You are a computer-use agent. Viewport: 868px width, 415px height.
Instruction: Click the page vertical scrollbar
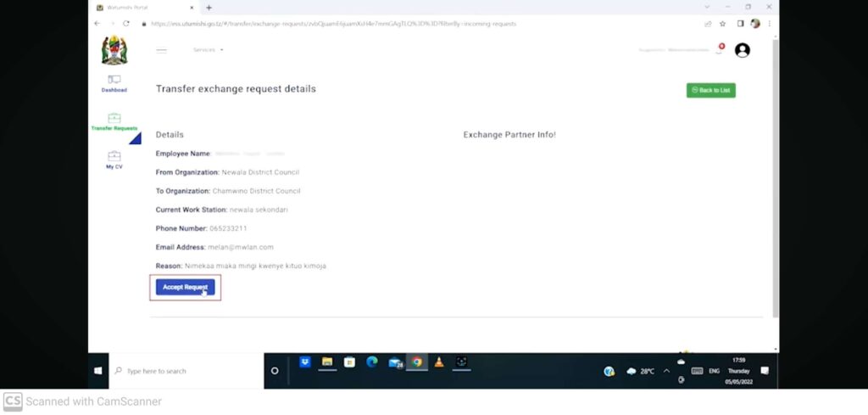click(775, 170)
